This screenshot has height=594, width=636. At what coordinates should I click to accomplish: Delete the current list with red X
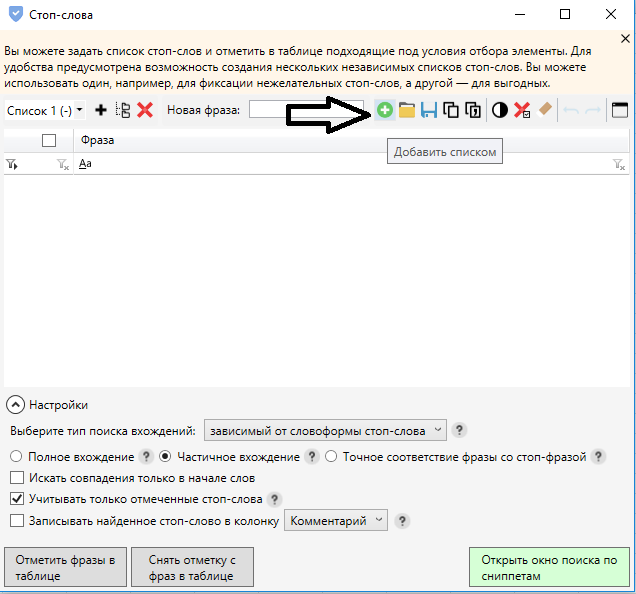tap(145, 110)
